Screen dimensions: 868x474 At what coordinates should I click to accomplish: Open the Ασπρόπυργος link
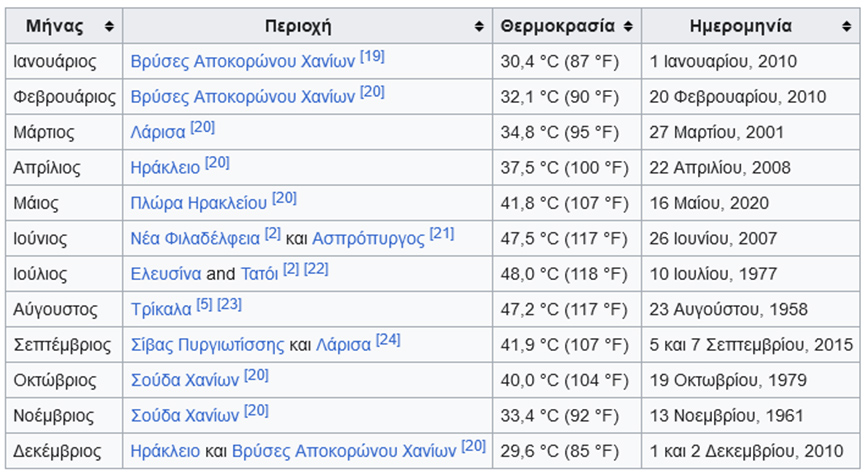click(368, 238)
